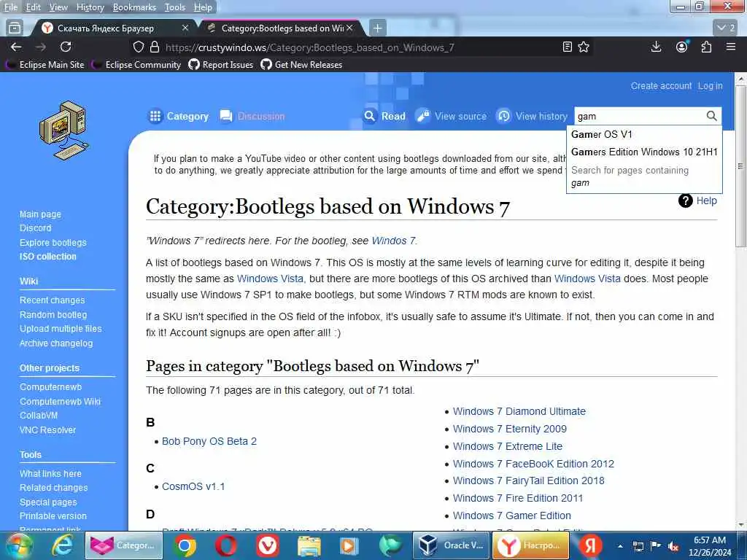Click the Log in link
The image size is (747, 560).
coord(710,86)
